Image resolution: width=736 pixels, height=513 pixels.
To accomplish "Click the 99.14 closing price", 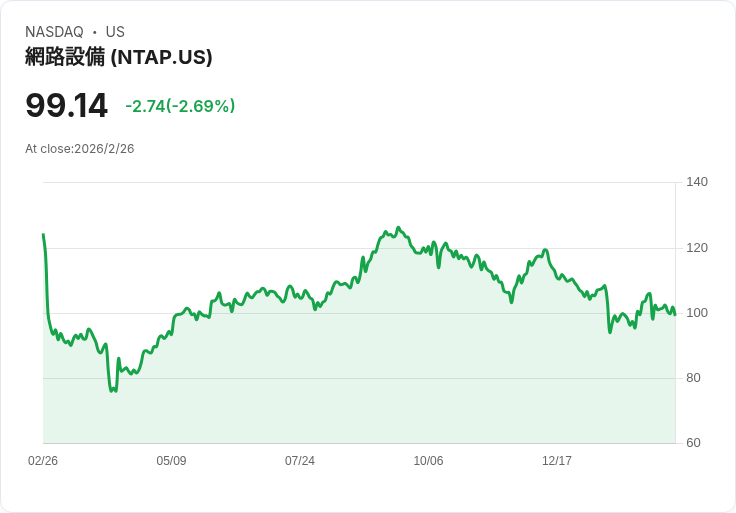I will click(66, 105).
